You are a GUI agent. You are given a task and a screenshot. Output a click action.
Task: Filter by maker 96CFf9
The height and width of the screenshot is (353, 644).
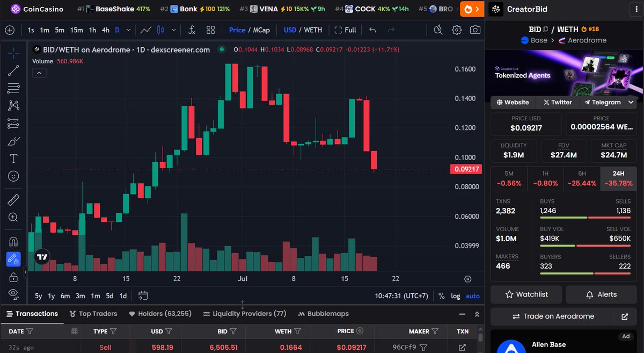[x=423, y=348]
